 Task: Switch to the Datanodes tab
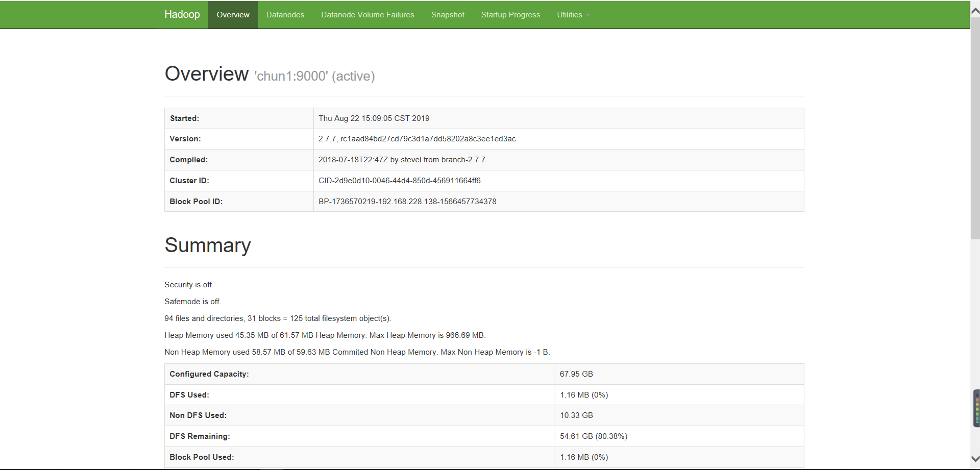(285, 15)
